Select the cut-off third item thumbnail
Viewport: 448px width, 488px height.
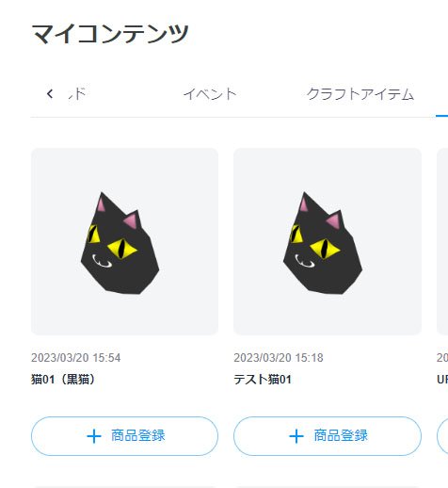tap(442, 241)
